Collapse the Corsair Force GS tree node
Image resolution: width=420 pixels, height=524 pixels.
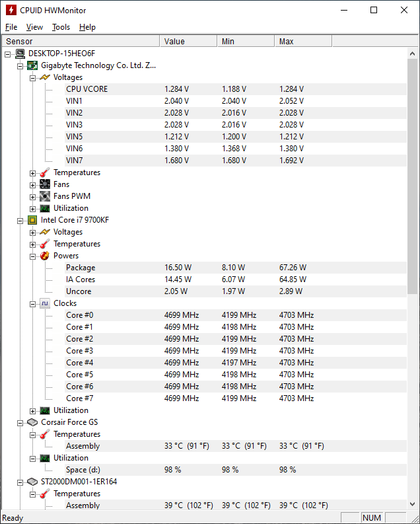[x=20, y=423]
